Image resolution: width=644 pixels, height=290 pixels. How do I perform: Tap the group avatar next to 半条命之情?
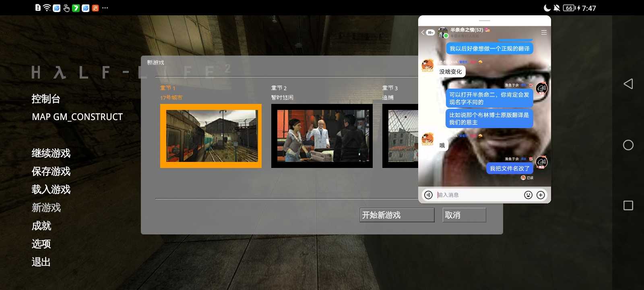coord(443,33)
